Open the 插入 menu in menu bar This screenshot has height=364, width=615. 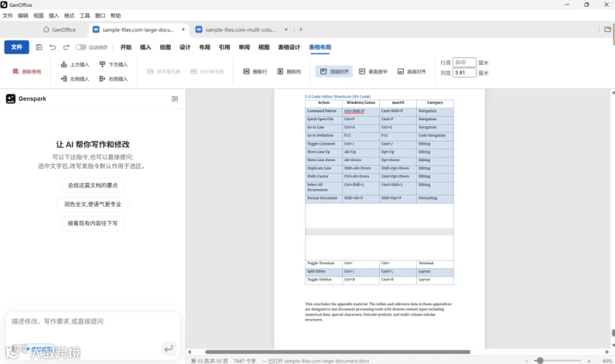click(x=54, y=16)
